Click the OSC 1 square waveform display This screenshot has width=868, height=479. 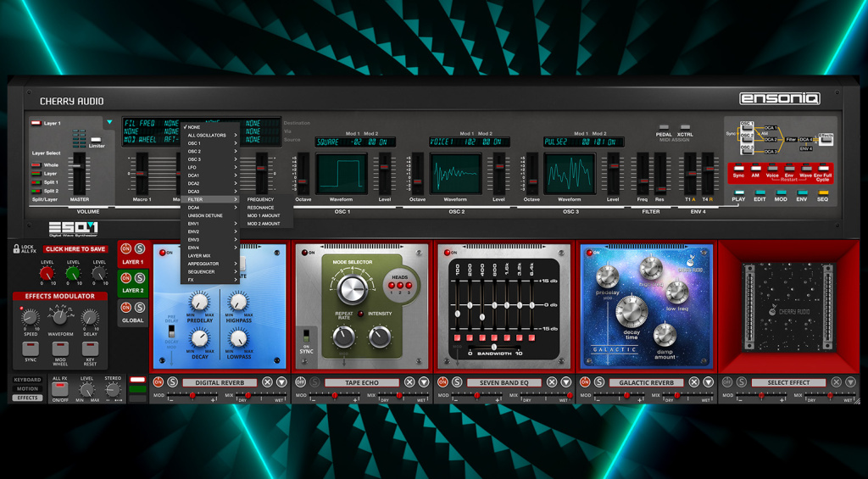342,173
